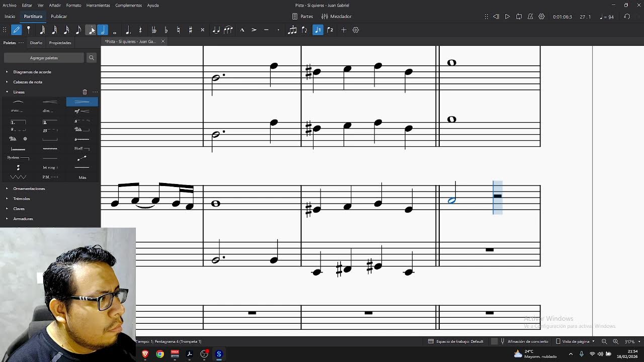This screenshot has height=362, width=644.
Task: Click the Agregar paletas button
Action: point(44,58)
